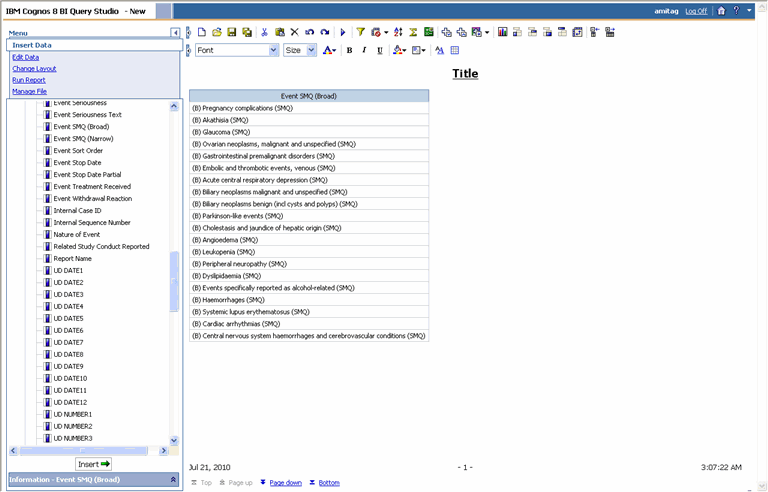Open the Change Layout menu

[34, 69]
